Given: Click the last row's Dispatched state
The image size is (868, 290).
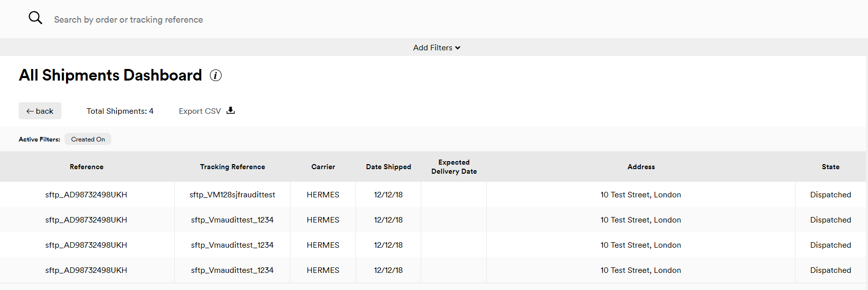Looking at the screenshot, I should (830, 270).
